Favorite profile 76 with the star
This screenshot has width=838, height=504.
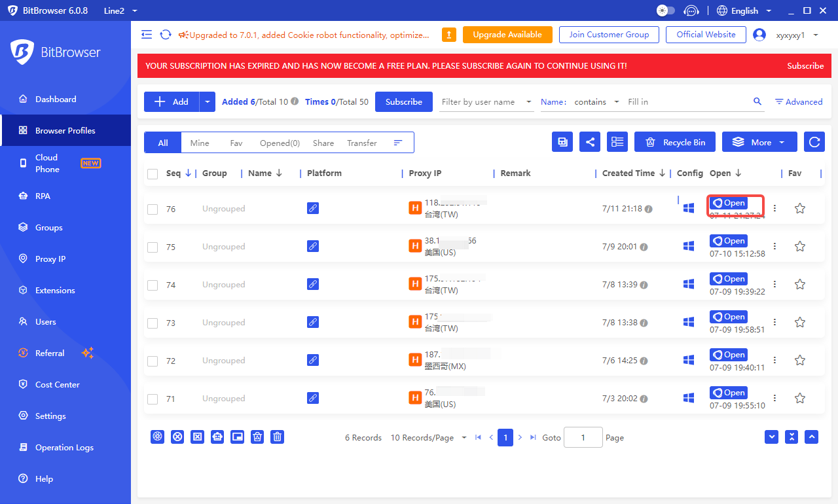(x=799, y=208)
